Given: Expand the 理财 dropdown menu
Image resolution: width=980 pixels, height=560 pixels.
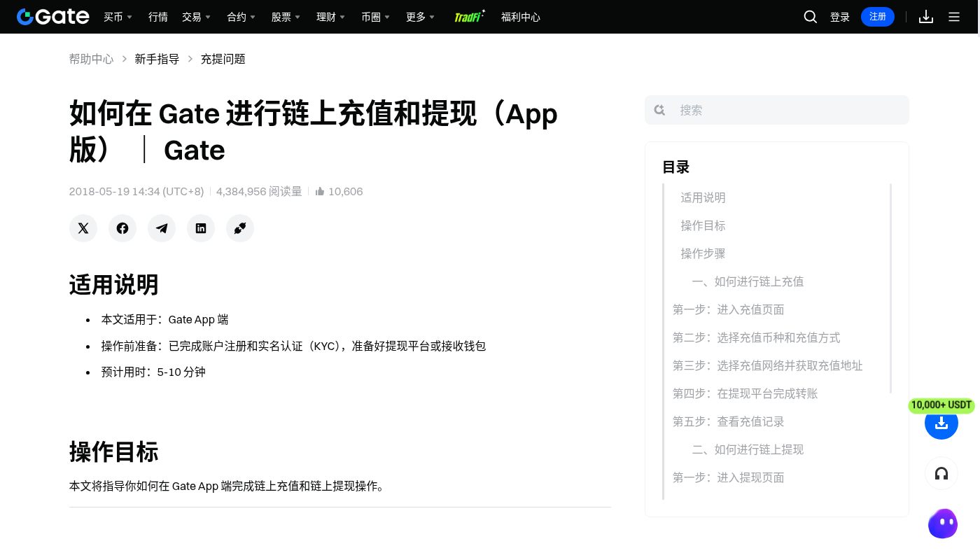Looking at the screenshot, I should click(330, 17).
